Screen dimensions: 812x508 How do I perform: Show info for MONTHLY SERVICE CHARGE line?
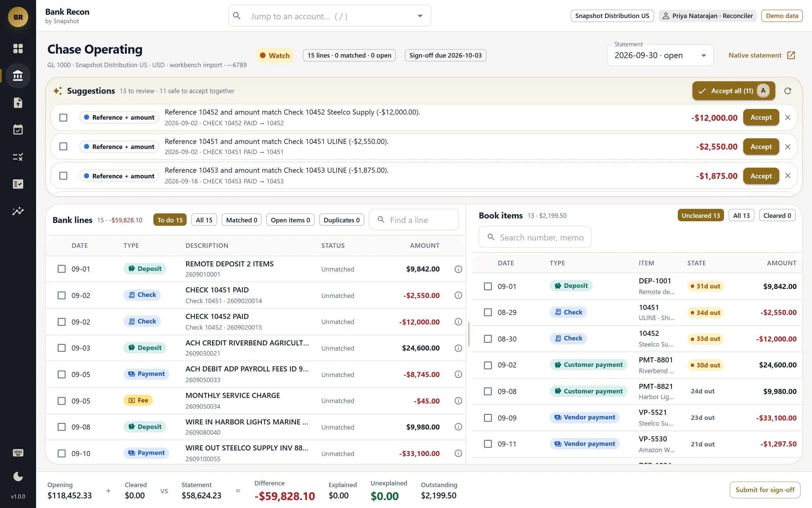458,401
